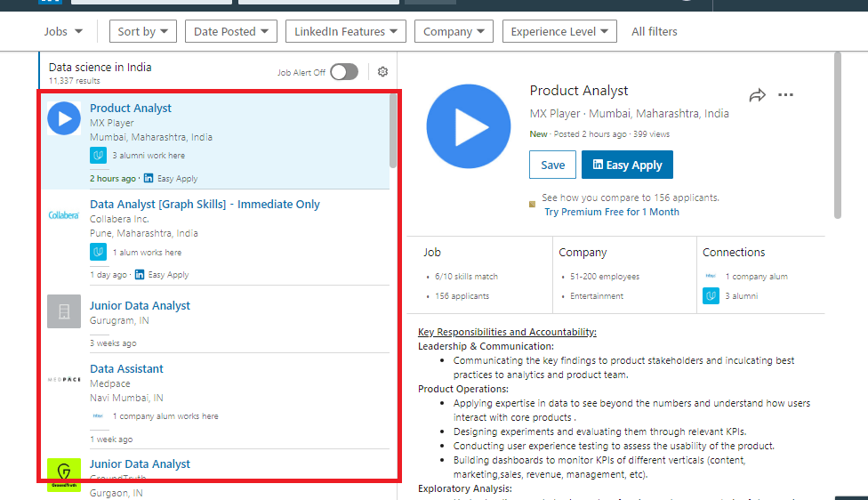Click 'Entertainment' industry text
868x500 pixels.
tap(597, 296)
